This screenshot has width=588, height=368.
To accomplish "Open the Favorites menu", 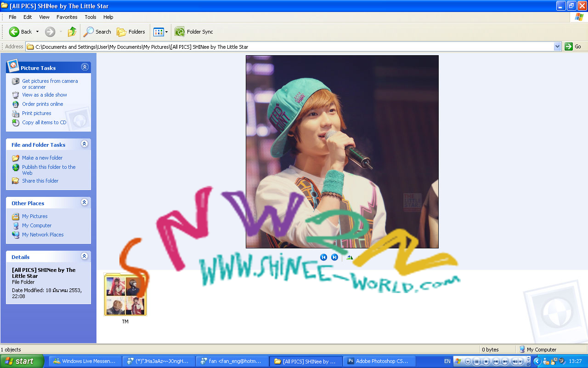I will click(67, 17).
